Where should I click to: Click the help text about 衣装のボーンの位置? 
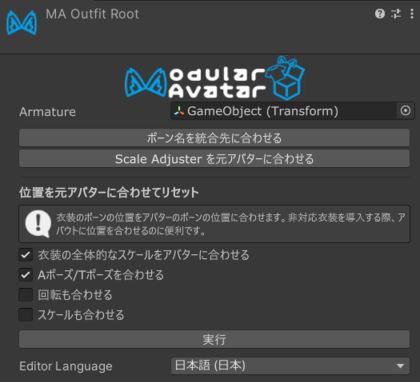click(231, 224)
